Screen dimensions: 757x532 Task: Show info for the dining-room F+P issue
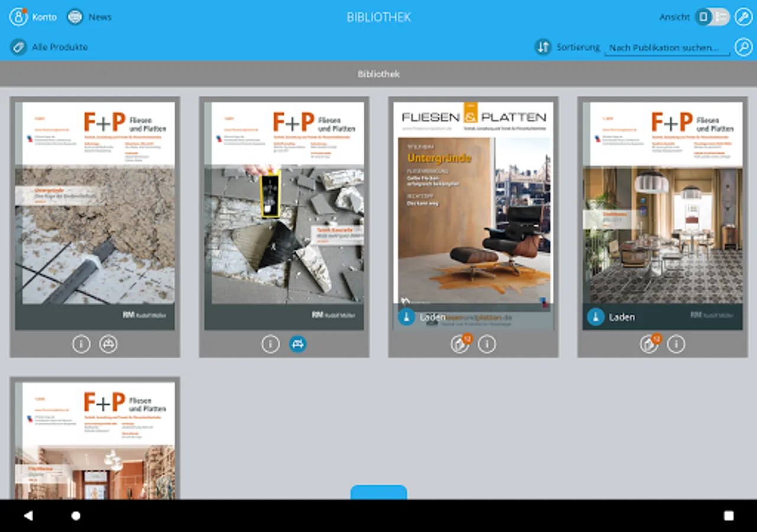click(x=676, y=344)
